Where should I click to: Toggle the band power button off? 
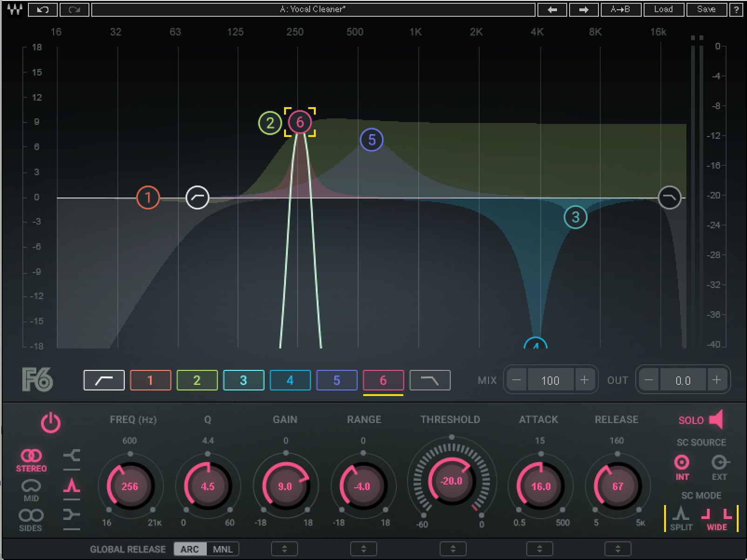click(x=51, y=424)
